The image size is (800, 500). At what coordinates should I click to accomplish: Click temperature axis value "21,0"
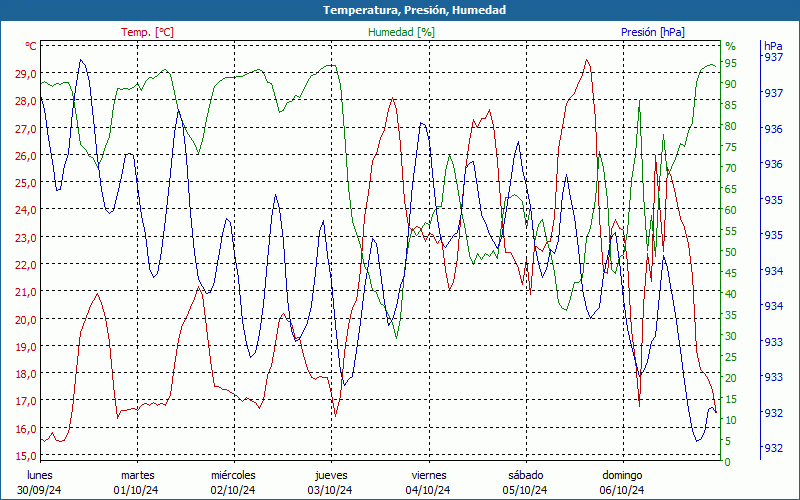click(x=26, y=291)
